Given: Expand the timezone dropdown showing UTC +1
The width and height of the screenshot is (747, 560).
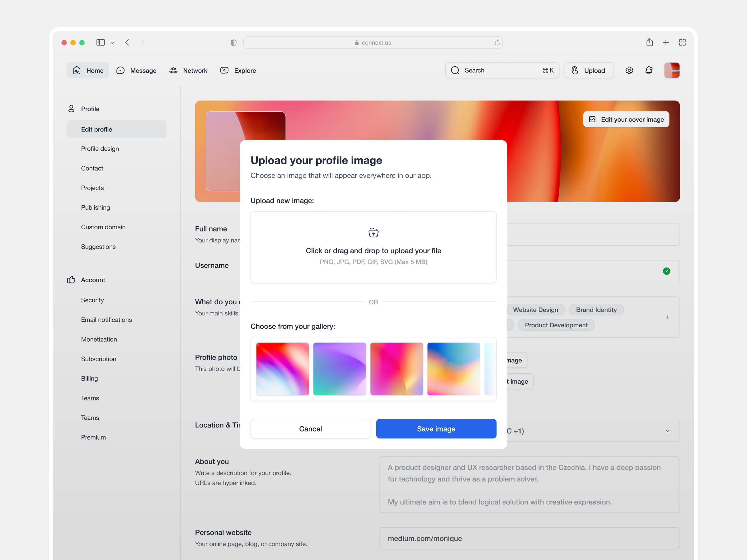Looking at the screenshot, I should (667, 431).
